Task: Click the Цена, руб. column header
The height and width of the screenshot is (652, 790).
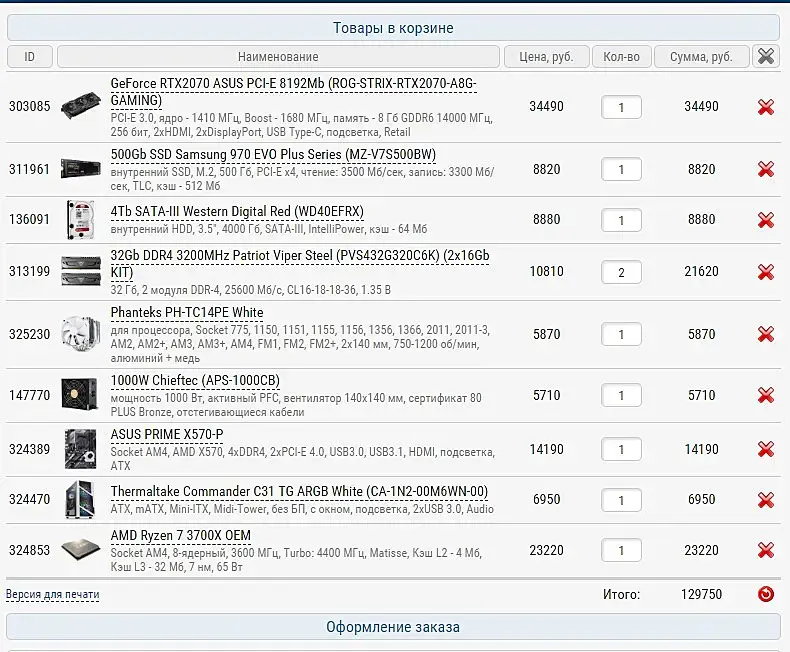Action: pyautogui.click(x=547, y=56)
